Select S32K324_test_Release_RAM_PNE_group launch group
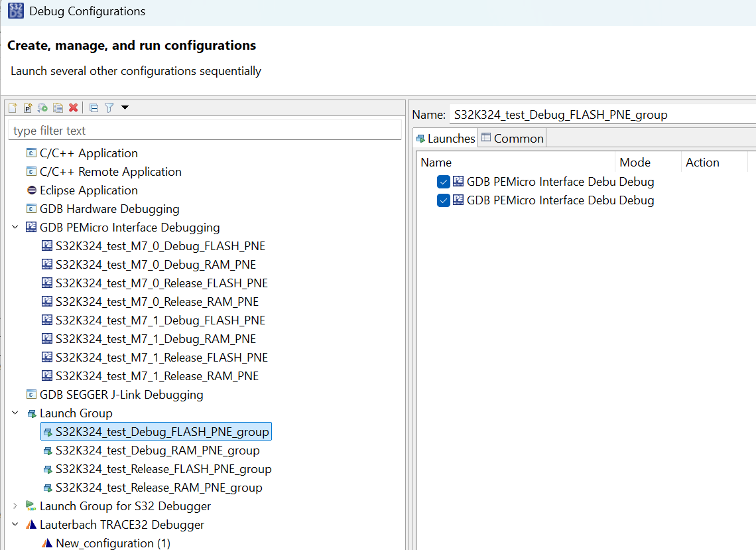 (159, 487)
